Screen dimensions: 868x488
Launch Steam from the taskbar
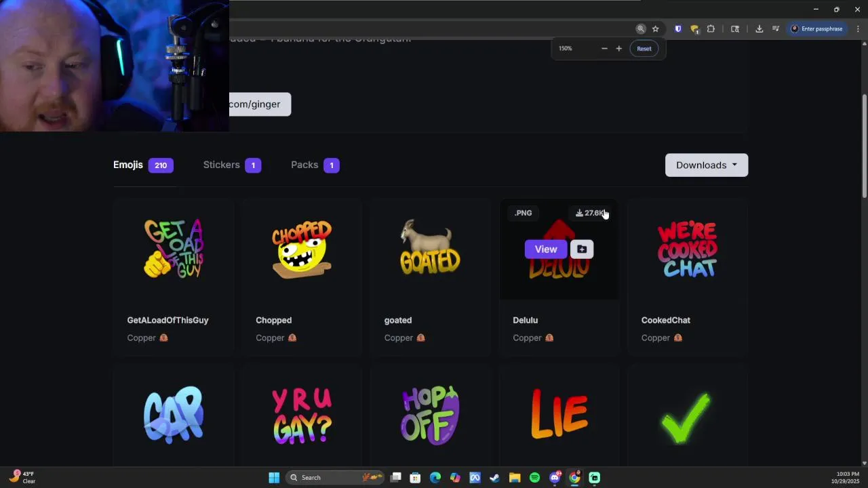click(494, 478)
